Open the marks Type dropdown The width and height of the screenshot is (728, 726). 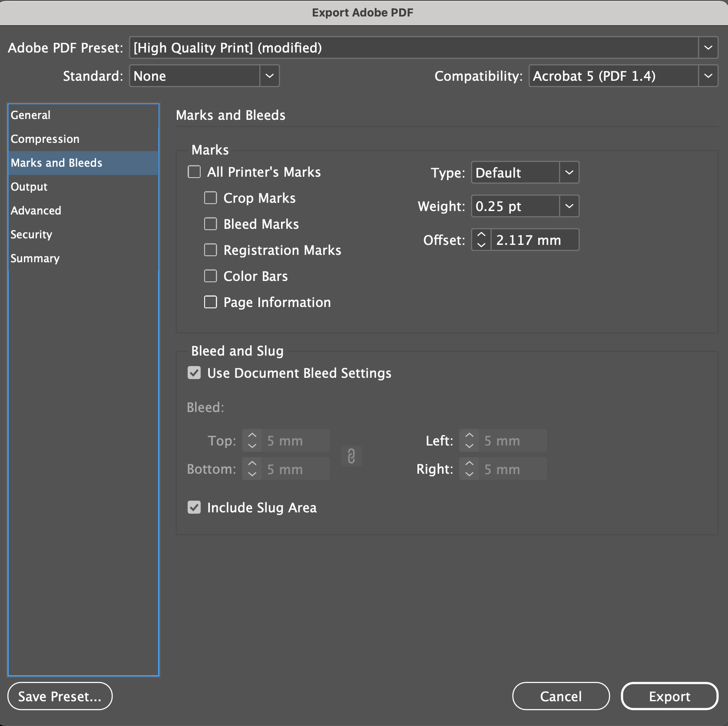pos(569,172)
